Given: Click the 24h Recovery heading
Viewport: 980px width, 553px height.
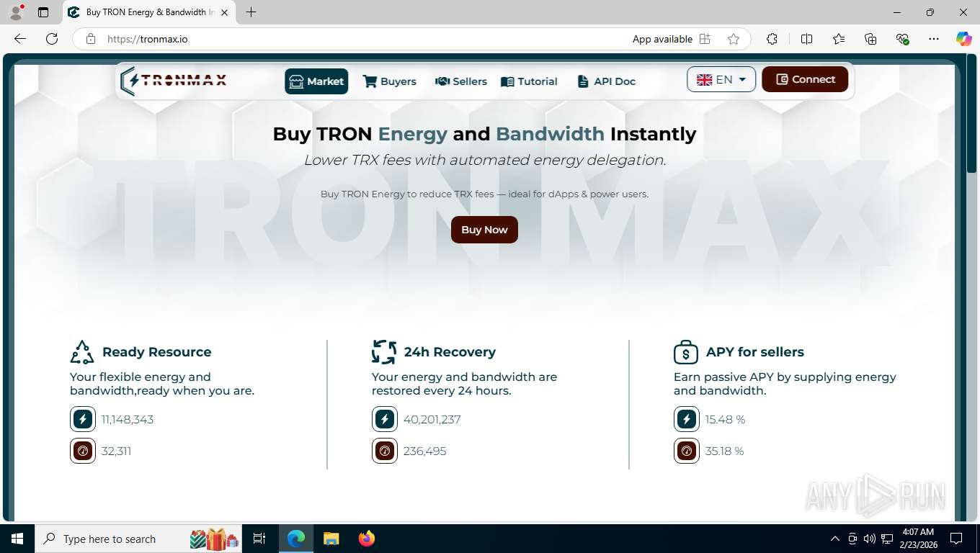Looking at the screenshot, I should pyautogui.click(x=450, y=352).
